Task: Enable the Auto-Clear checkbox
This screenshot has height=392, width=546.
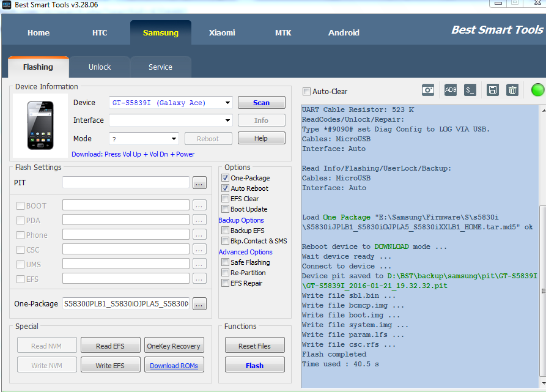Action: [306, 92]
